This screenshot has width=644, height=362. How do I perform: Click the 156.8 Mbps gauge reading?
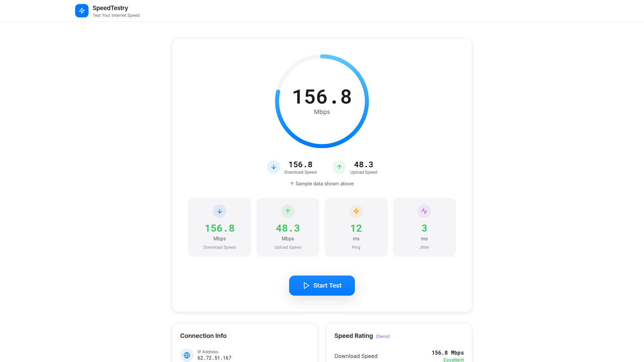[322, 97]
